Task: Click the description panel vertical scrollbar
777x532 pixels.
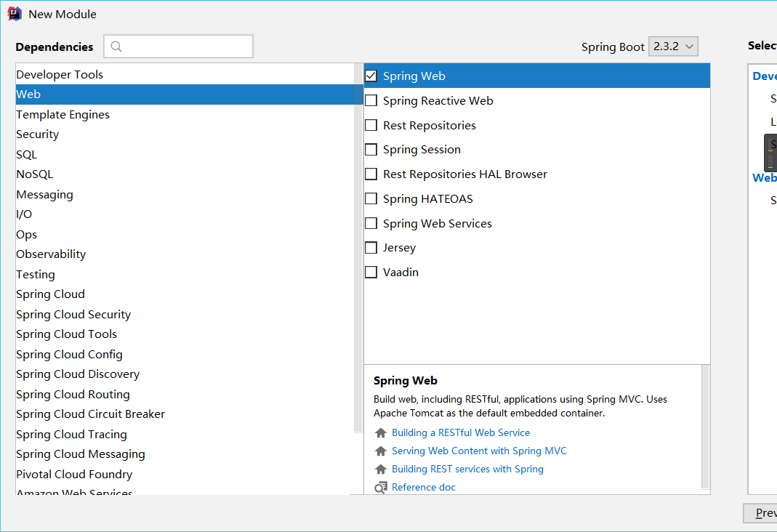Action: 706,427
